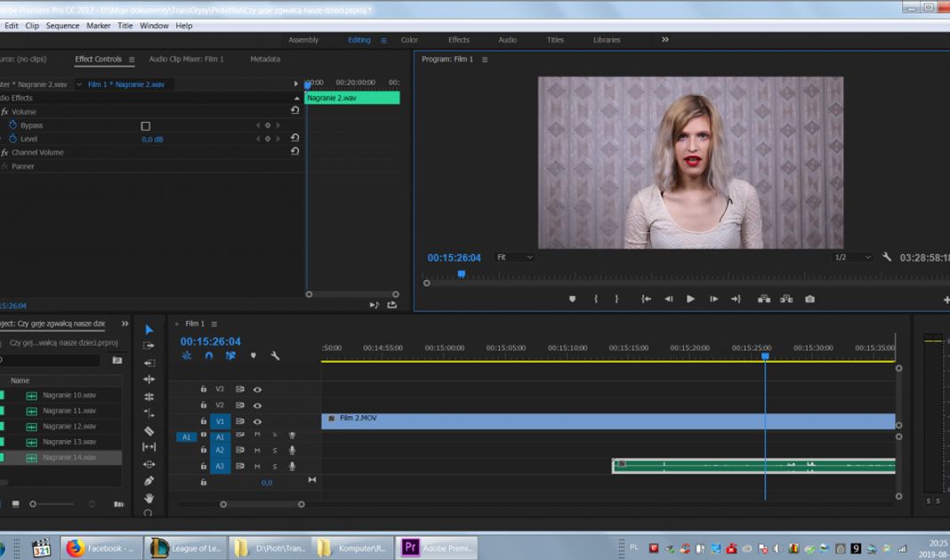Reset the Volume effect
This screenshot has width=950, height=560.
coord(295,111)
